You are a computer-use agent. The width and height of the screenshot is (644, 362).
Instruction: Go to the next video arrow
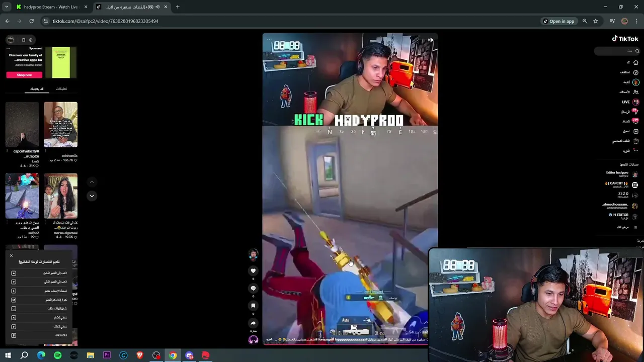tap(92, 196)
